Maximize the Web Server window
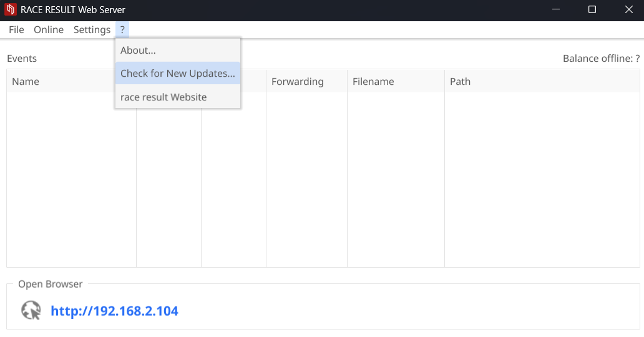This screenshot has width=644, height=337. [592, 10]
